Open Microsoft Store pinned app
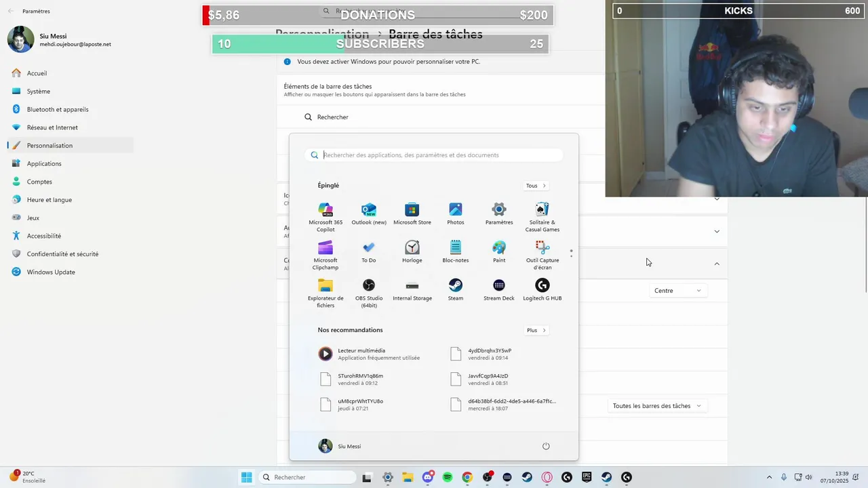The image size is (868, 488). click(412, 214)
